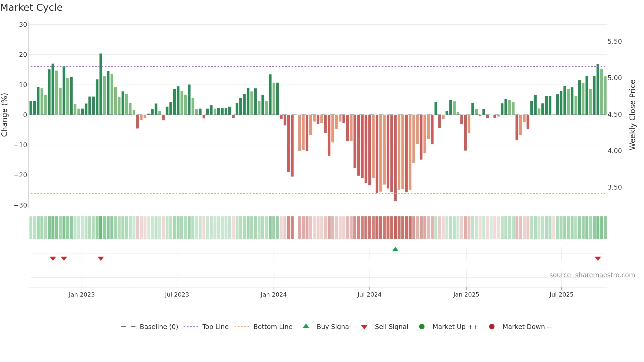Click the Jul 2024 axis label
The image size is (644, 362).
click(x=369, y=294)
